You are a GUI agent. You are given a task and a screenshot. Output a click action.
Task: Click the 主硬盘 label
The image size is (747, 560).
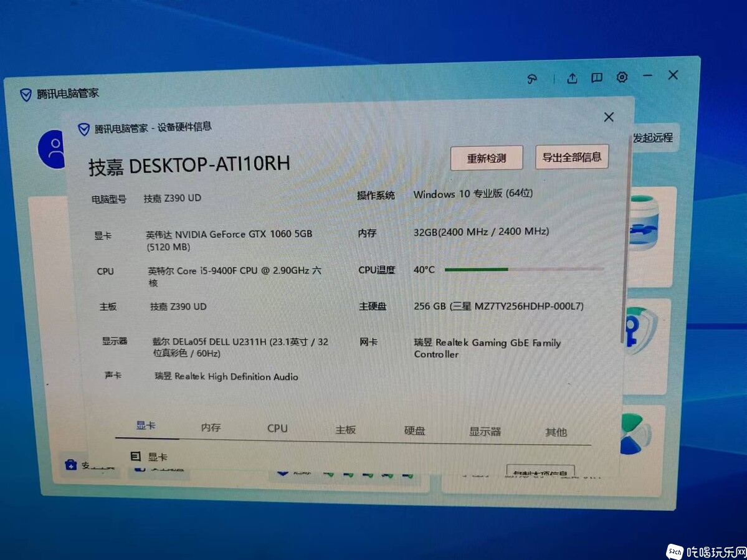coord(373,306)
